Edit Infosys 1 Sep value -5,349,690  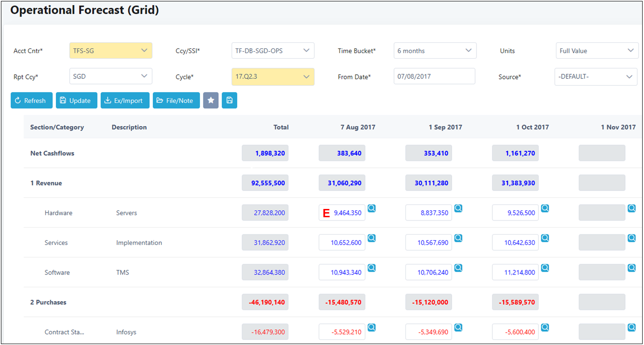click(x=429, y=332)
